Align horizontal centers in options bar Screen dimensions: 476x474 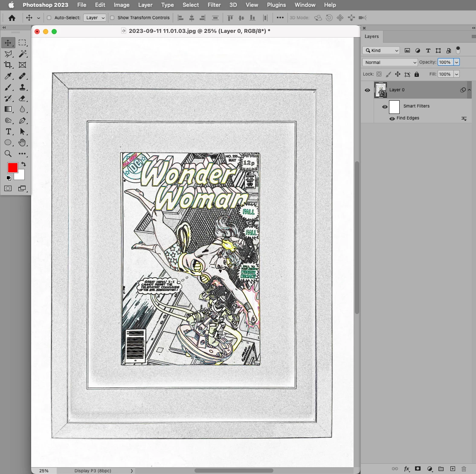point(192,18)
